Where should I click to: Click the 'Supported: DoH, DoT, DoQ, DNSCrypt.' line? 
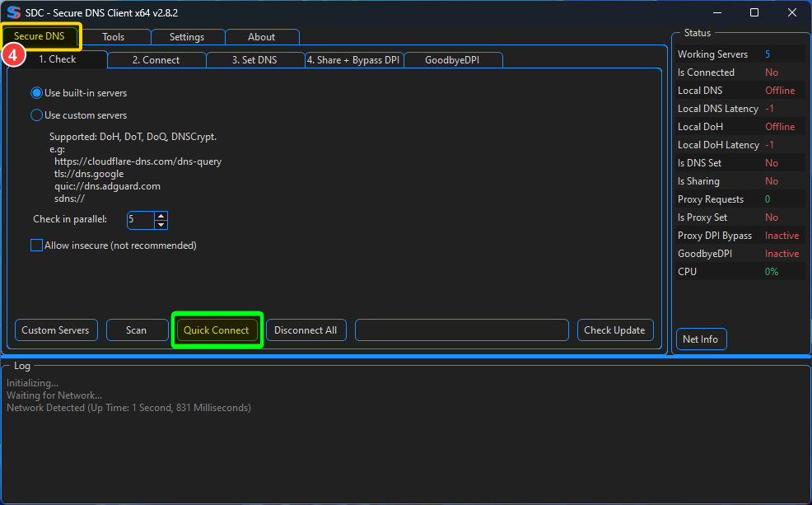point(133,137)
